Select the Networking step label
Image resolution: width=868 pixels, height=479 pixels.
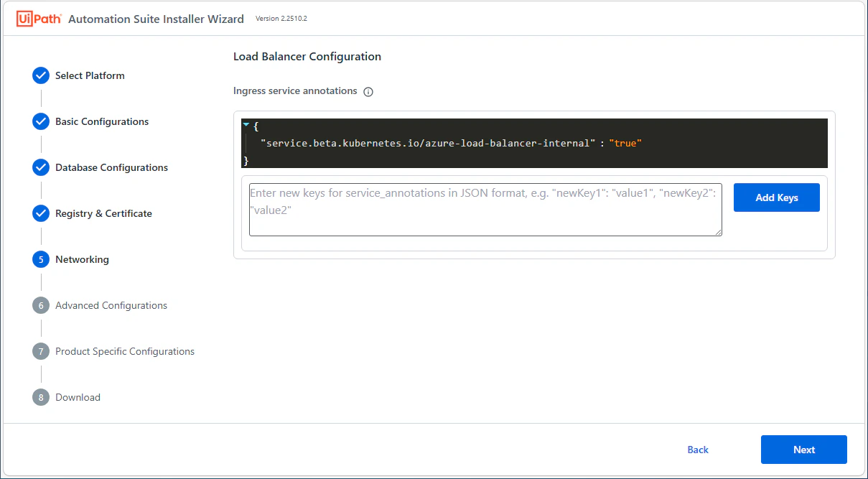[x=82, y=259]
